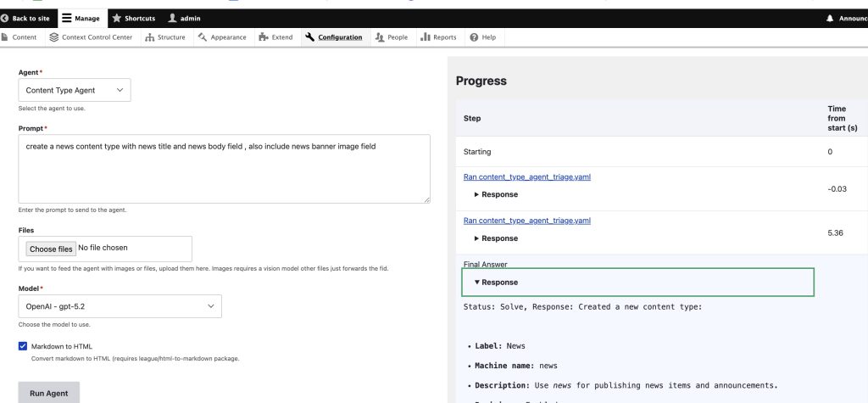Click the Extend puzzle piece icon
The width and height of the screenshot is (868, 403).
click(264, 37)
